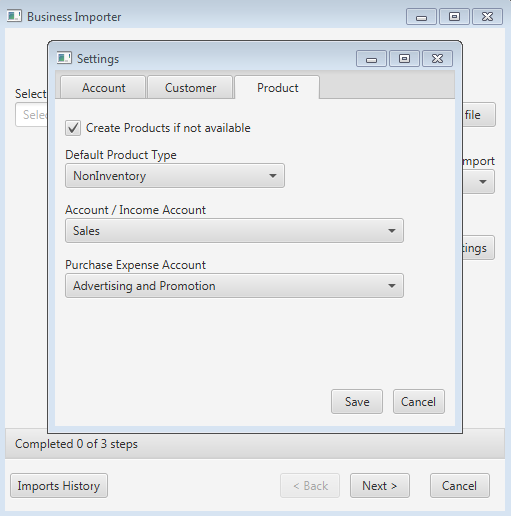Click the Purchase Expense Account label

pos(135,265)
